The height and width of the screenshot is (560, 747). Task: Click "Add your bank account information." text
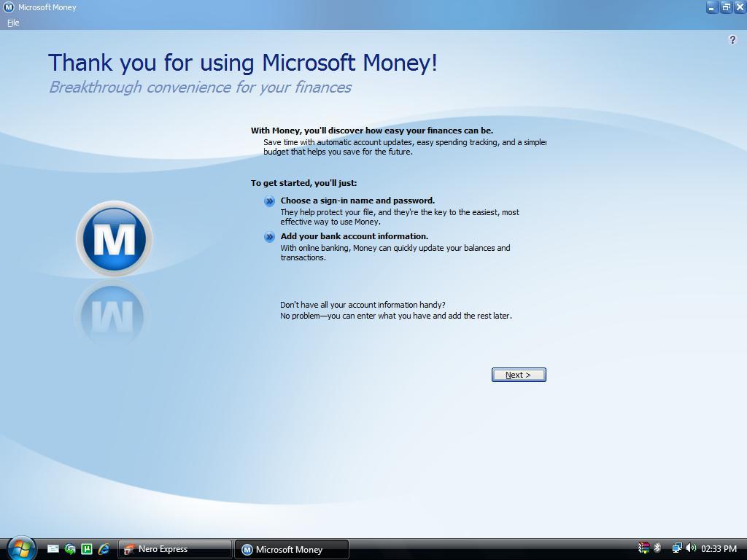354,236
